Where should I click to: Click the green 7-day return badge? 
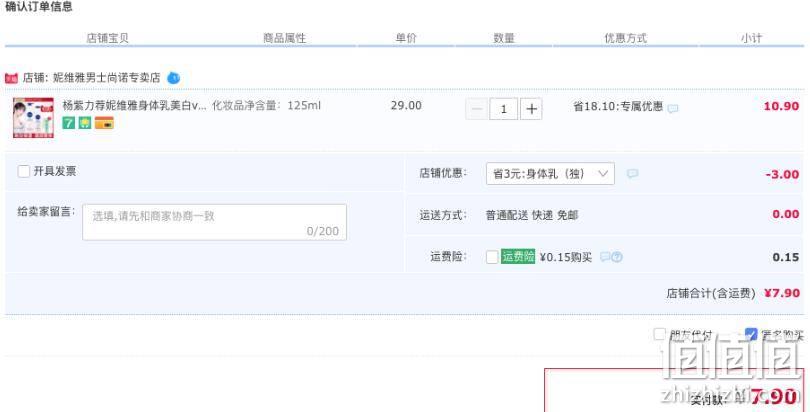pos(69,123)
